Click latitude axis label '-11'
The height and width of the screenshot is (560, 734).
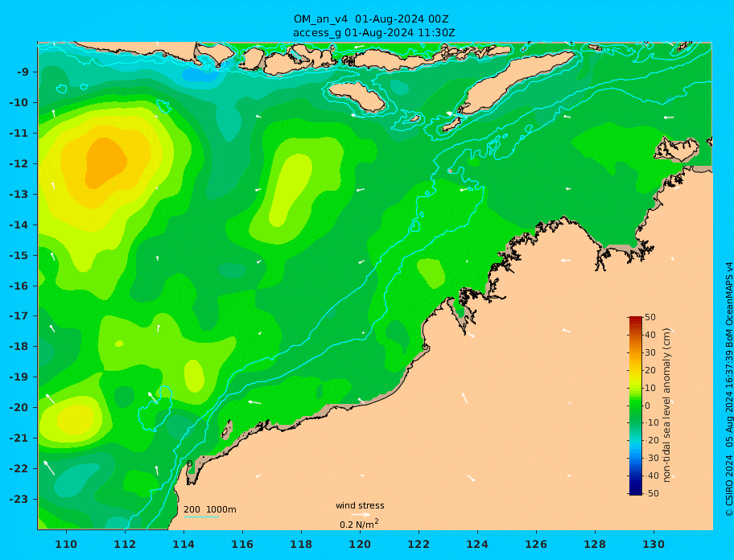(x=19, y=134)
